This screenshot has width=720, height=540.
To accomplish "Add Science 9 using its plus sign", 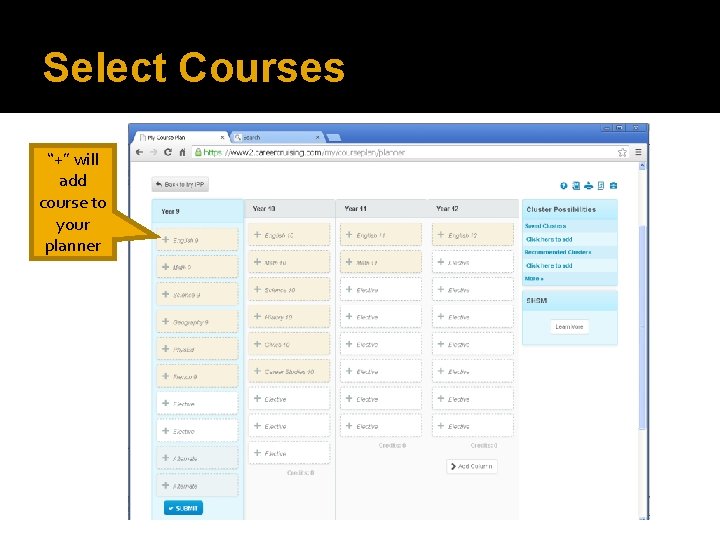I will click(166, 294).
